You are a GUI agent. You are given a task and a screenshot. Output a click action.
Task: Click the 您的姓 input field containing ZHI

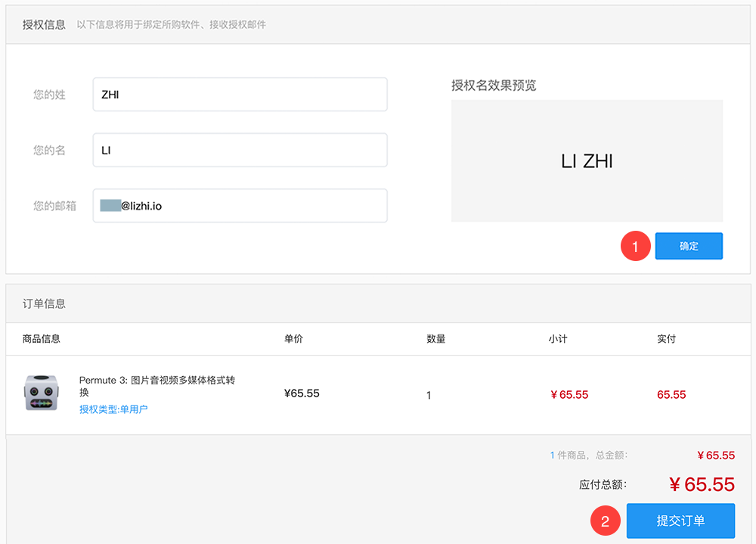[240, 95]
